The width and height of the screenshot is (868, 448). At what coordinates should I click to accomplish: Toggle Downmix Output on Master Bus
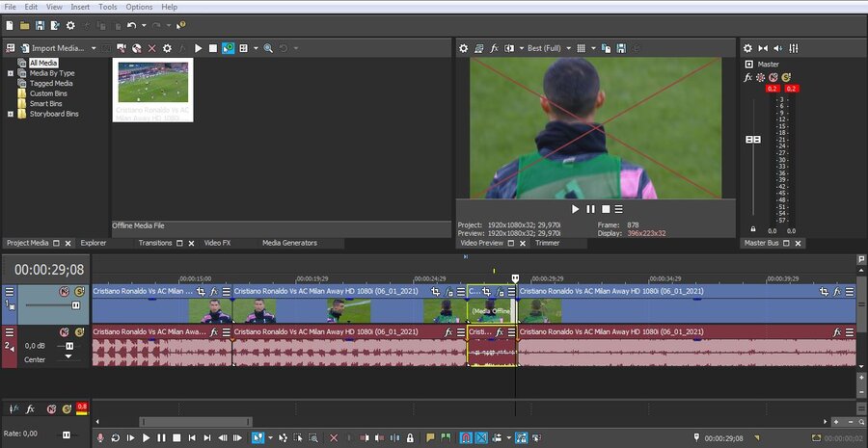point(763,49)
